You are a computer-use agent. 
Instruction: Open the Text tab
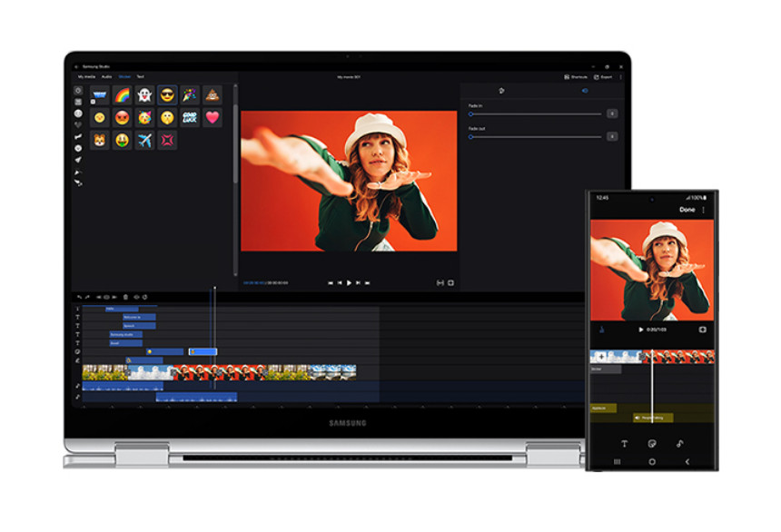click(141, 76)
